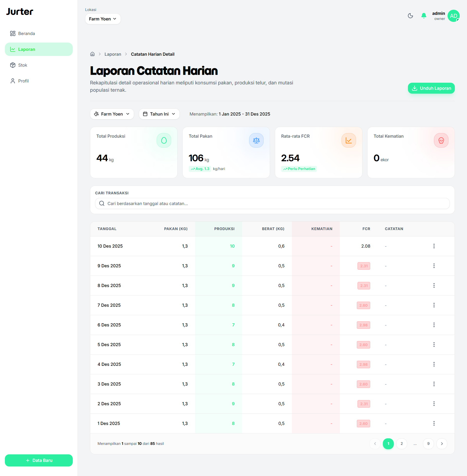Click the Unduh Laporan button
The image size is (467, 476).
pyautogui.click(x=431, y=88)
